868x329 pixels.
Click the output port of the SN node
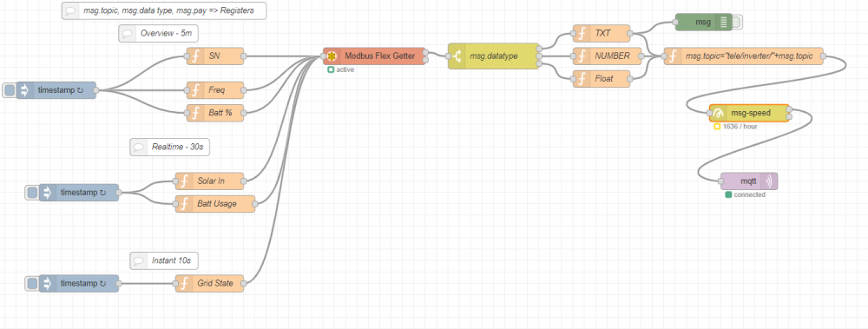[x=244, y=56]
